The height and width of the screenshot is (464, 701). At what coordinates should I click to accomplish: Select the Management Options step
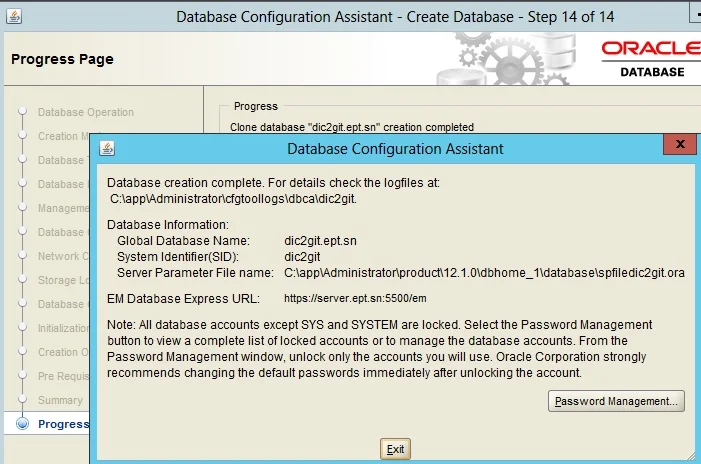click(63, 208)
